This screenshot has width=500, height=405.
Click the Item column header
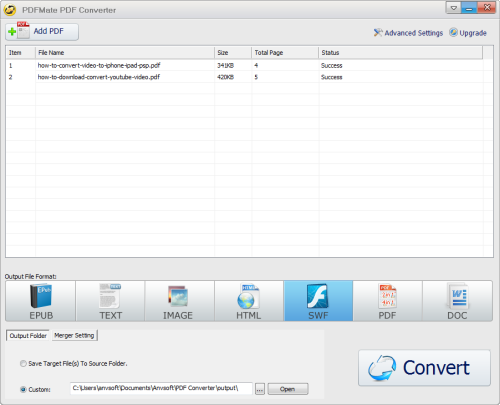(21, 53)
